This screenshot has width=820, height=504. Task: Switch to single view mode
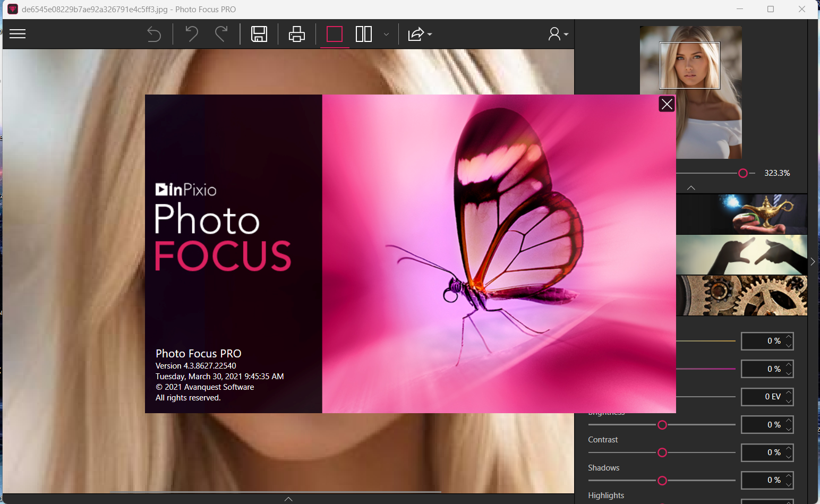pos(335,35)
